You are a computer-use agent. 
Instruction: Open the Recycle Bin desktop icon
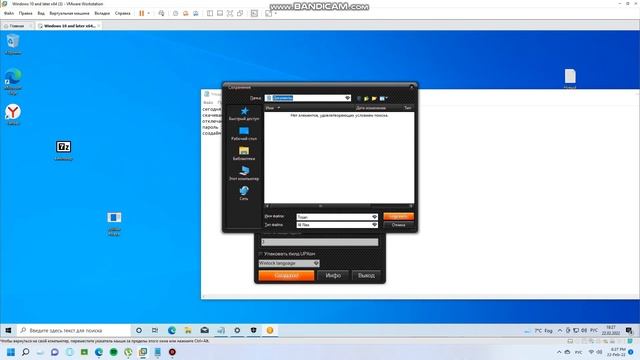tap(13, 44)
